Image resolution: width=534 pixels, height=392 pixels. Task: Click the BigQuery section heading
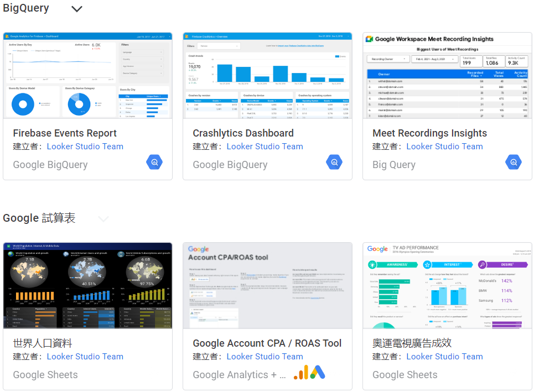(26, 8)
